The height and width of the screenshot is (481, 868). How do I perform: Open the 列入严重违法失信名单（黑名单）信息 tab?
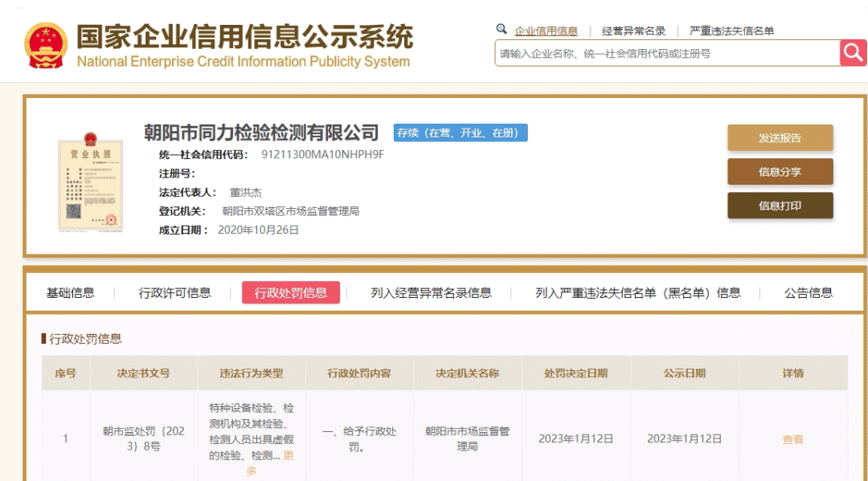(637, 293)
